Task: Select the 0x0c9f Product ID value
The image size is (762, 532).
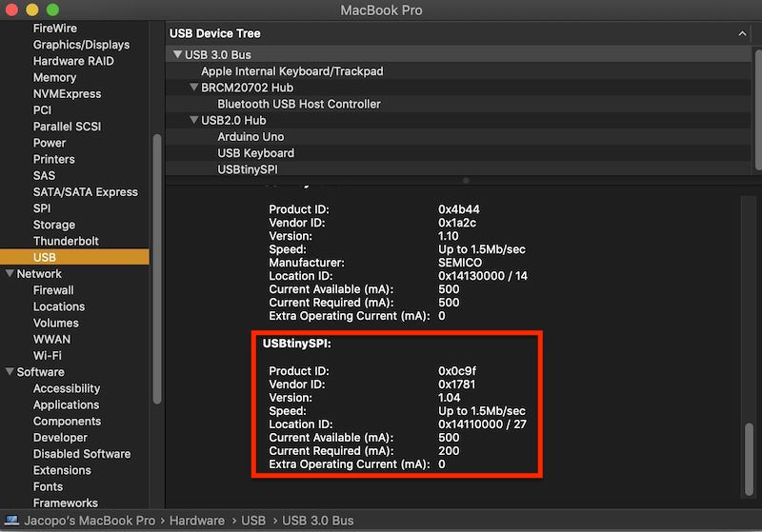Action: coord(457,371)
